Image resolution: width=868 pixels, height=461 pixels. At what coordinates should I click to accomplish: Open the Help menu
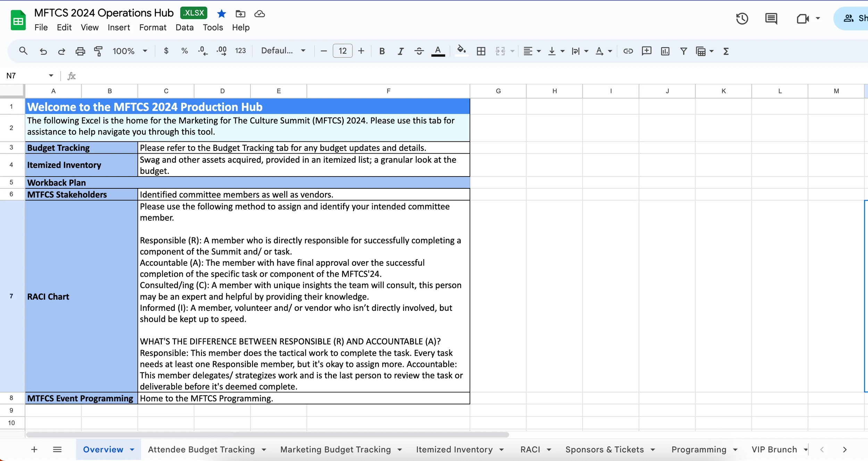[x=241, y=27]
